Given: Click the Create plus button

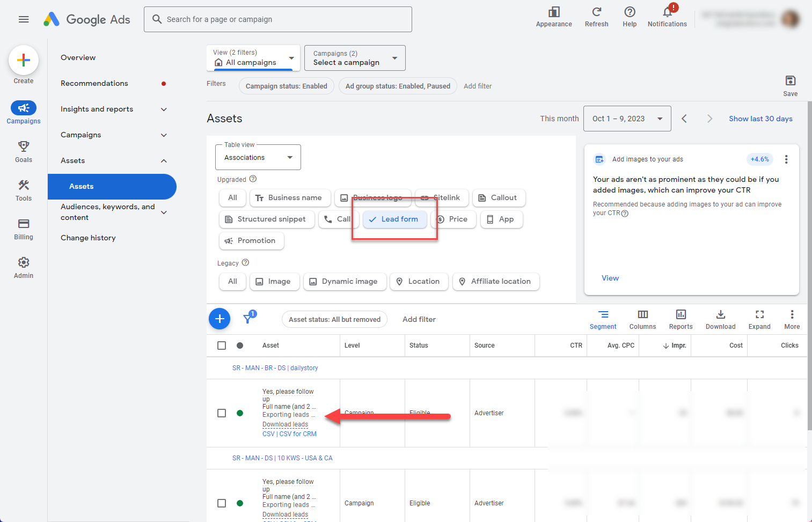Looking at the screenshot, I should coord(24,60).
